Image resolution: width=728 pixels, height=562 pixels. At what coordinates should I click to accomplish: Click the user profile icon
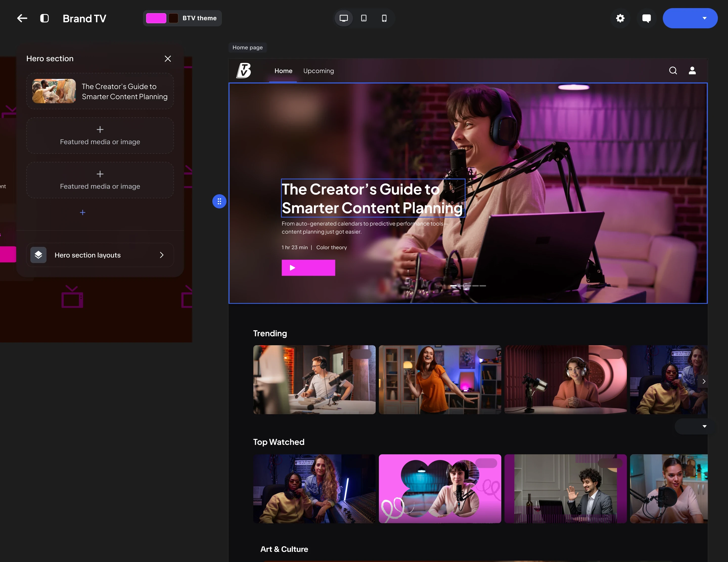point(692,71)
